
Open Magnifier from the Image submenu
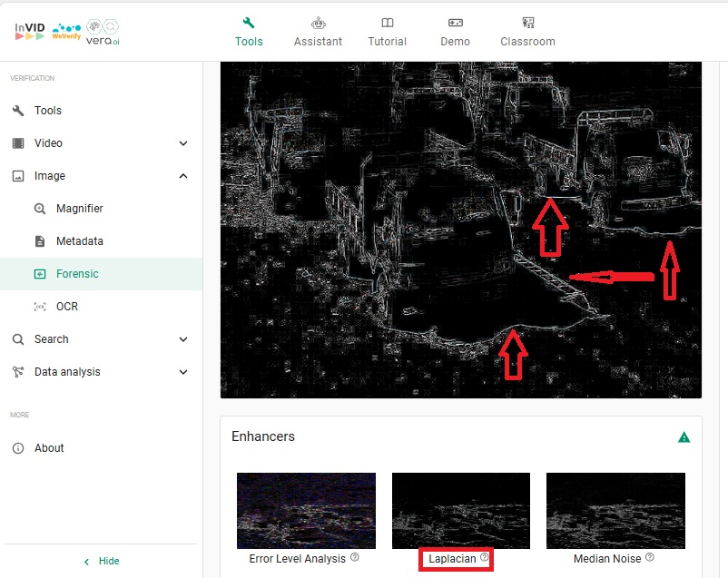pyautogui.click(x=79, y=209)
